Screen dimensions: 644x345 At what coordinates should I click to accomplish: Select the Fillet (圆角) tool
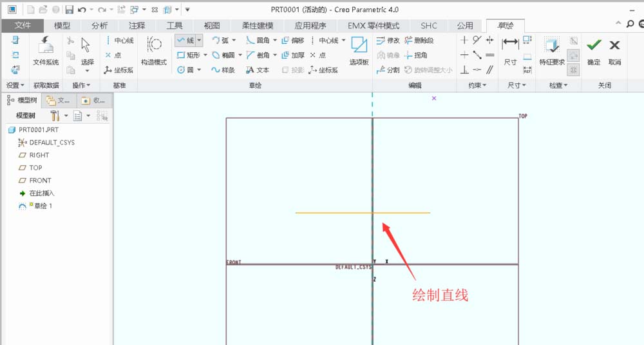coord(258,40)
